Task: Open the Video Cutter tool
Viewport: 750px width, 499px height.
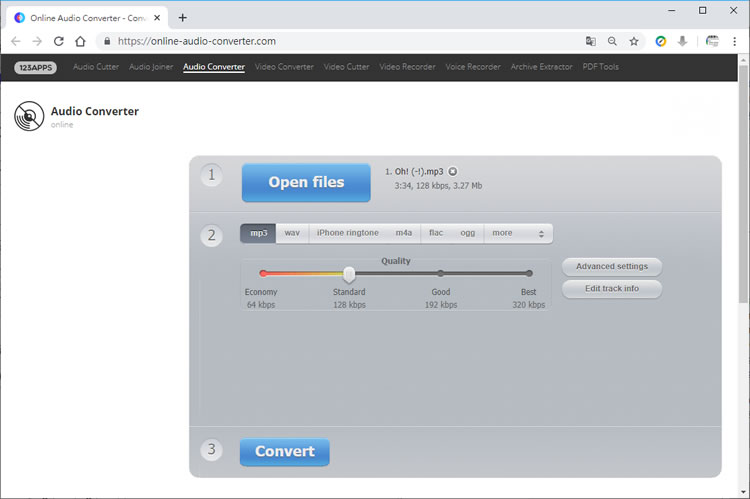Action: pos(346,67)
